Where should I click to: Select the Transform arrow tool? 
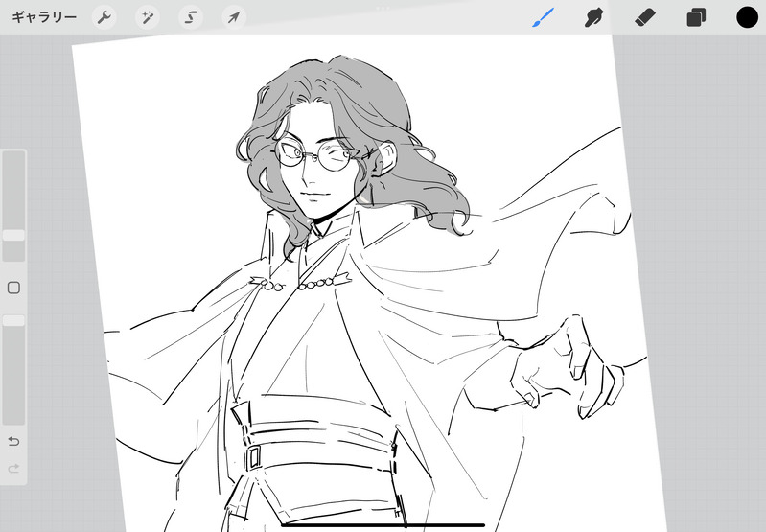pos(234,17)
